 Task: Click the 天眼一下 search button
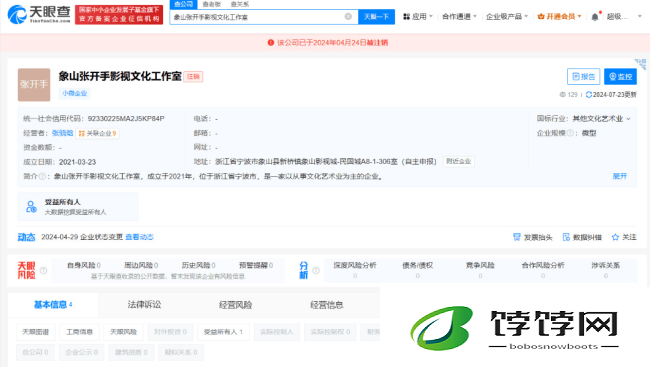pyautogui.click(x=376, y=17)
